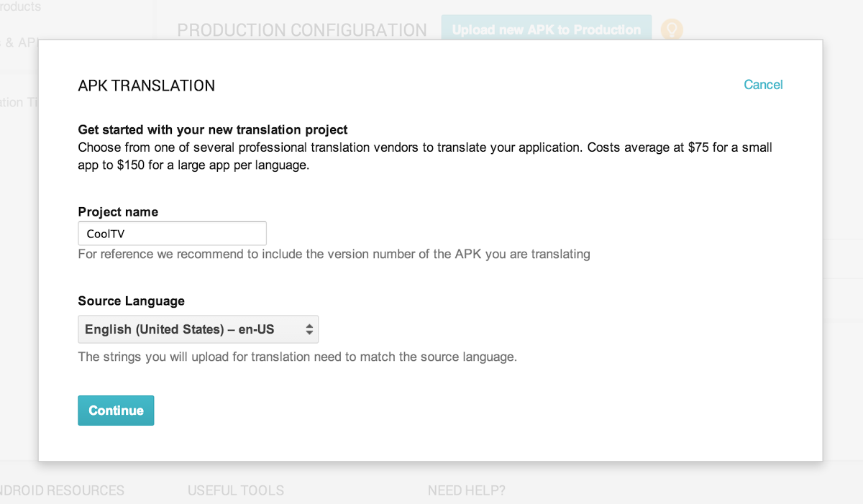Expand the language selection combo box

(198, 329)
